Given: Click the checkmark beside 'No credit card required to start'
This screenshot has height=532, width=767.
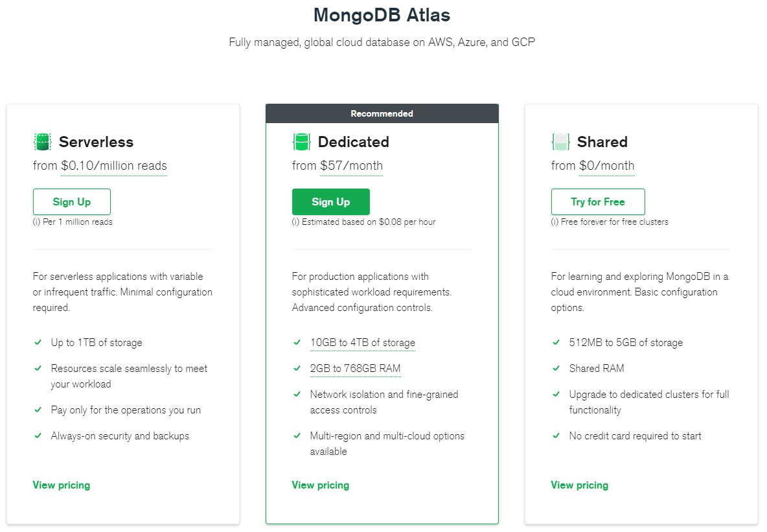Looking at the screenshot, I should pyautogui.click(x=556, y=436).
